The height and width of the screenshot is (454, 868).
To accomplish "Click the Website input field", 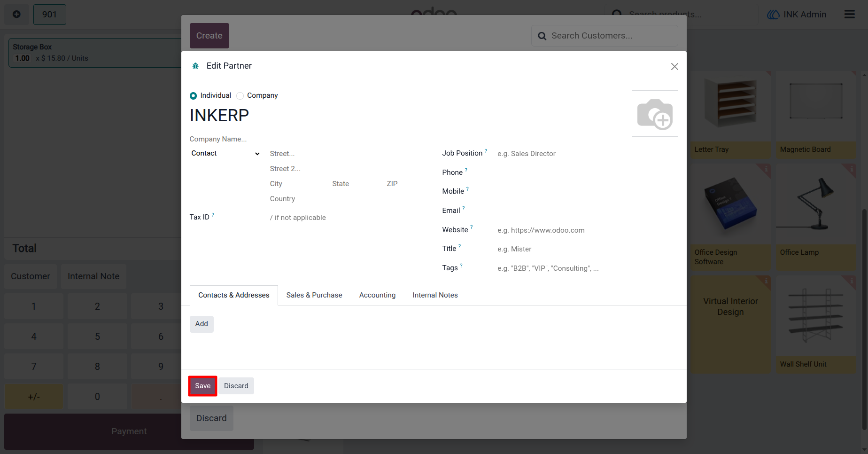I will (x=587, y=230).
